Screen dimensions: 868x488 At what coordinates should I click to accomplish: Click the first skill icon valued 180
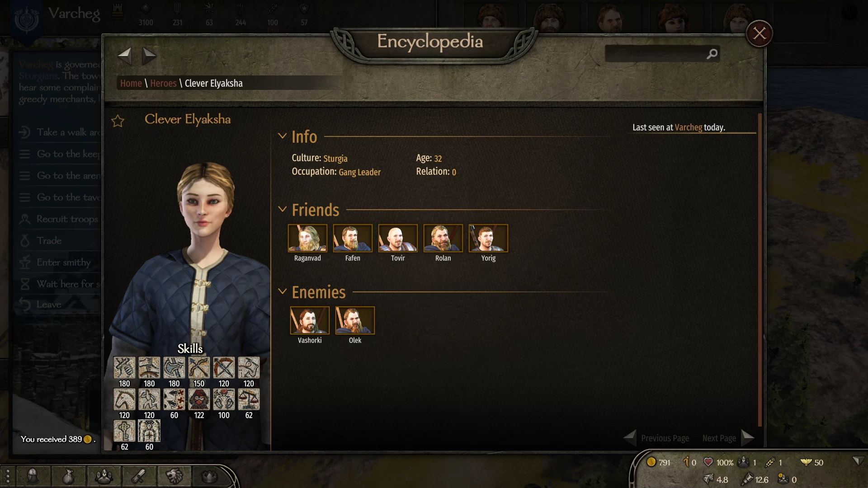(124, 367)
